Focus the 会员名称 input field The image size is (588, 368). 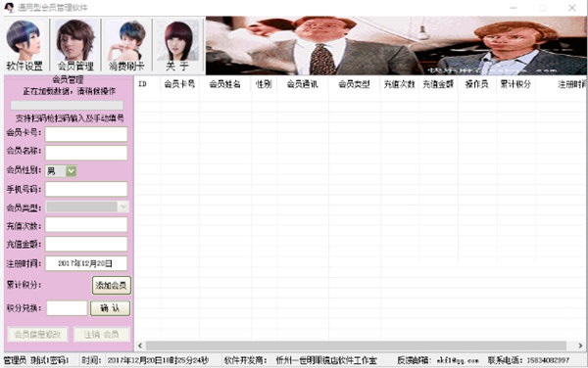(x=86, y=153)
